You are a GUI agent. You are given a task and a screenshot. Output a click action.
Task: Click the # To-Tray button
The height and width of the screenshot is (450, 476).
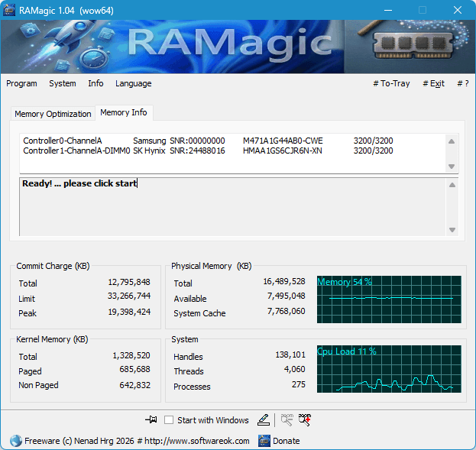click(x=390, y=83)
